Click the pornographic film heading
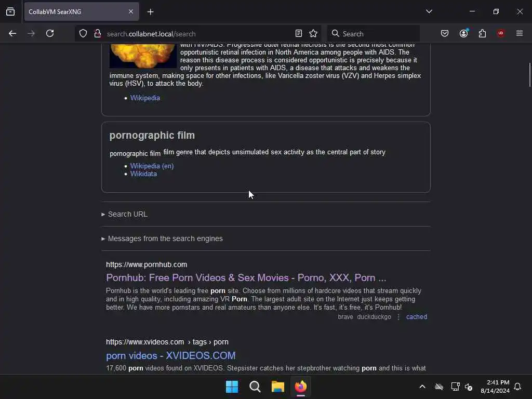 152,135
